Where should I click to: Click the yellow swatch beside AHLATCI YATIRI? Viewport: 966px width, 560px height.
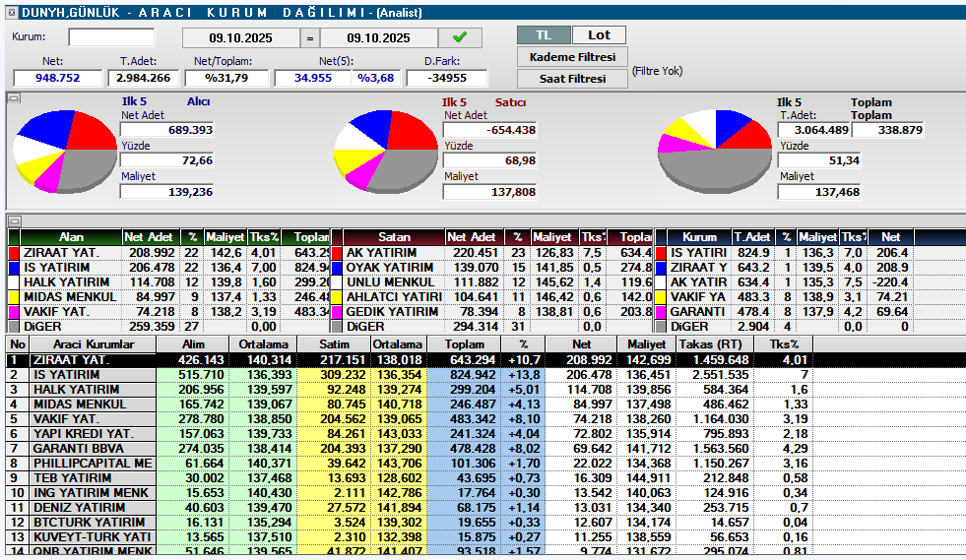337,297
